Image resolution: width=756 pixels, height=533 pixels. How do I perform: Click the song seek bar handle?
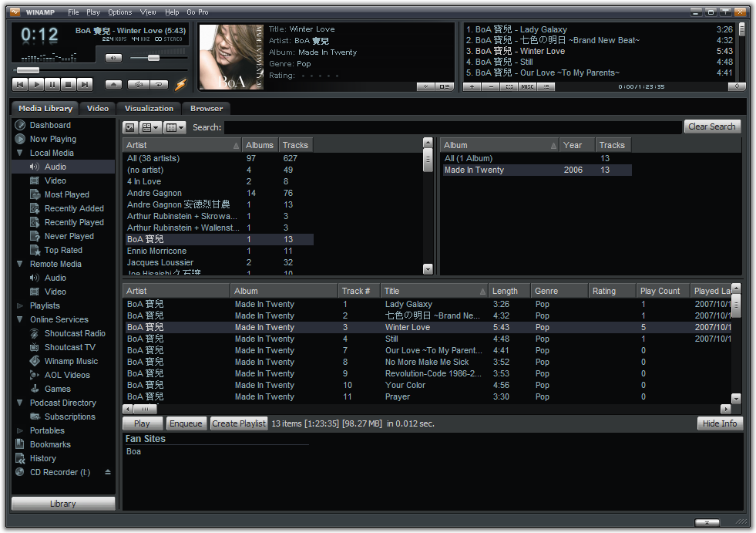28,70
